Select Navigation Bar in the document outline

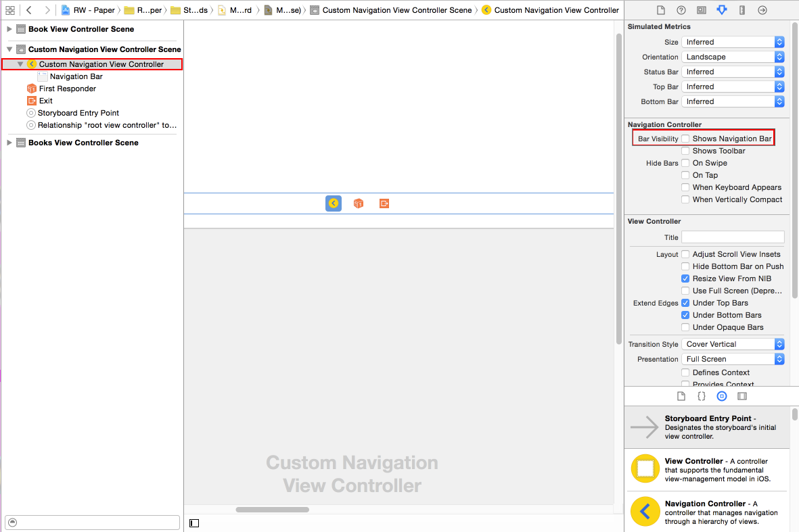point(76,76)
